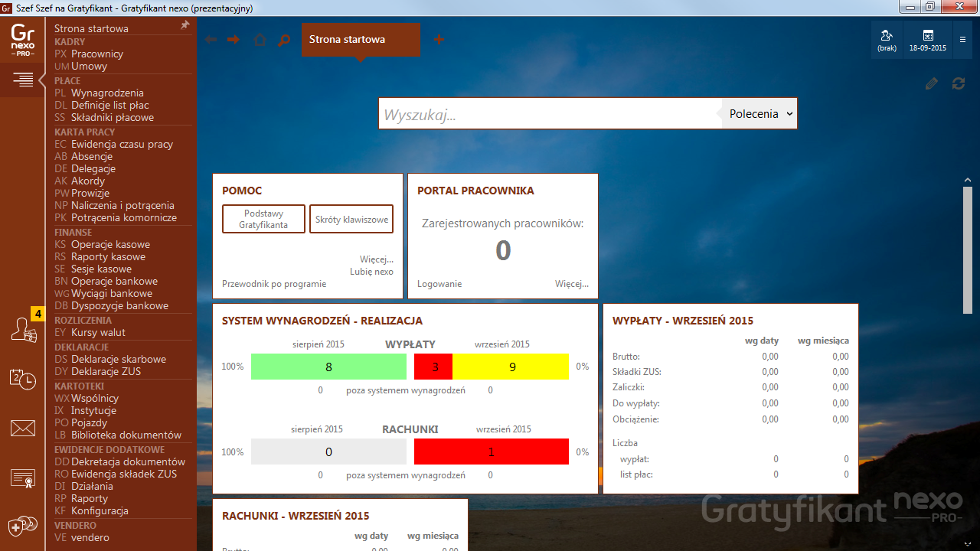Viewport: 980px width, 551px height.
Task: Click the forward navigation arrow
Action: click(234, 39)
